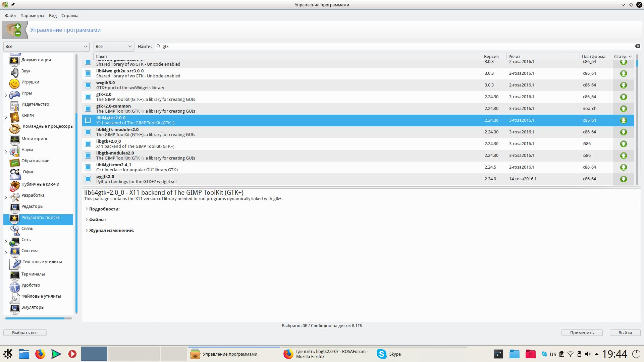Click the category list horizontal scrollbar
The height and width of the screenshot is (362, 644).
coord(35,318)
